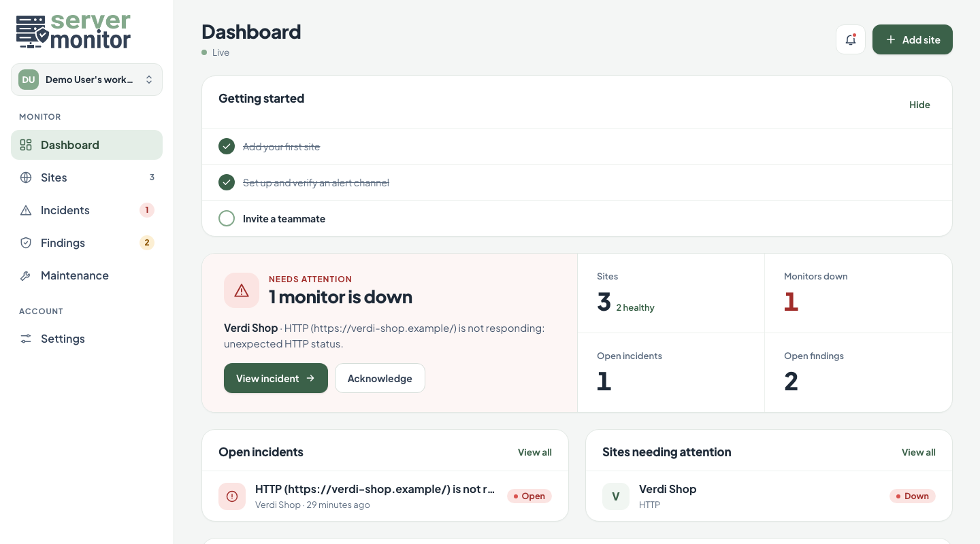Screen dimensions: 980x544
Task: Click the Down status badge for Verdi Shop
Action: (913, 496)
